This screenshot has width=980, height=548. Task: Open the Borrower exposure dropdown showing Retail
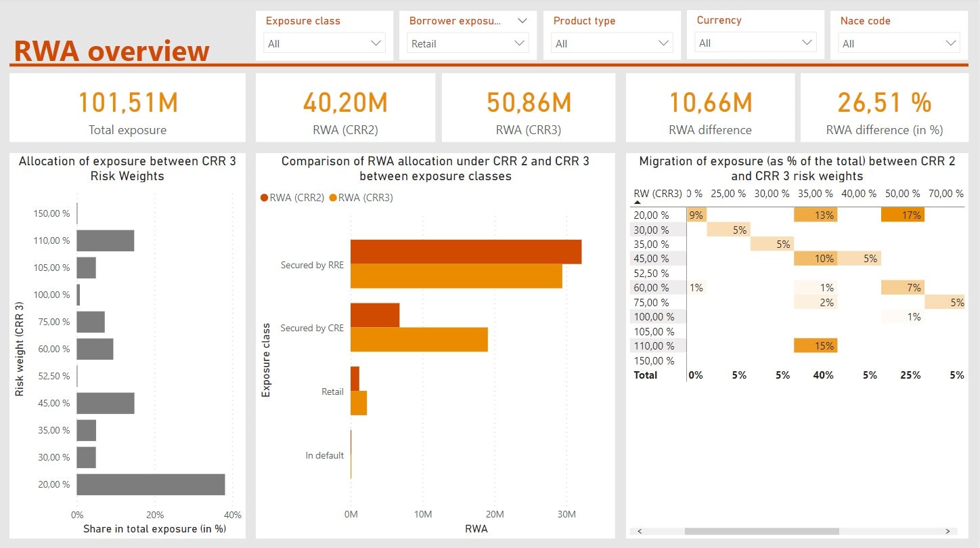coord(468,43)
